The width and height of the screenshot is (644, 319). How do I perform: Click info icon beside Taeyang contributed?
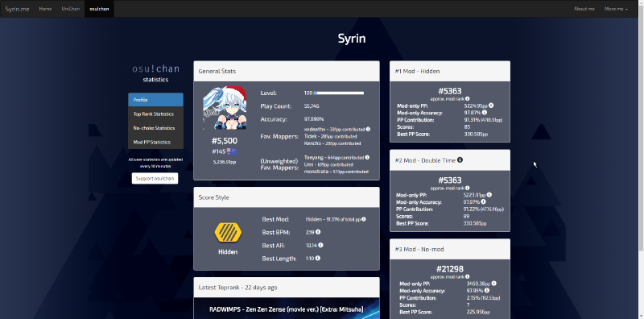pyautogui.click(x=367, y=157)
